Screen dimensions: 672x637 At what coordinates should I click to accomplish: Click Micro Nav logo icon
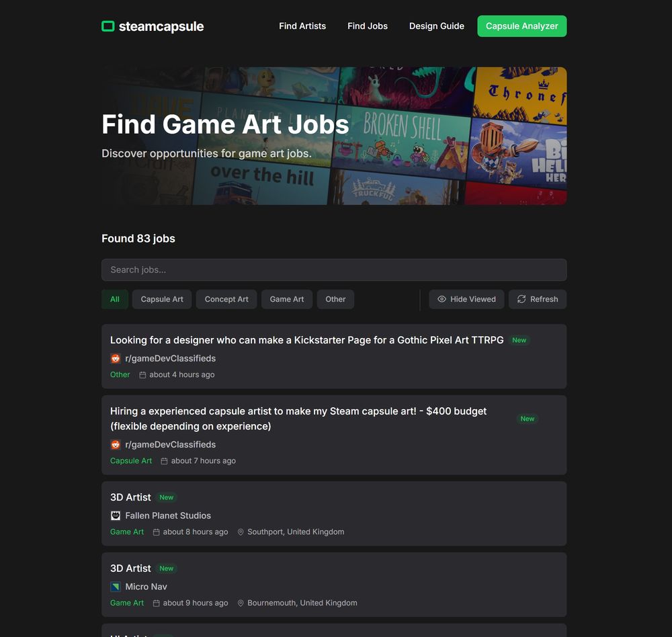pyautogui.click(x=116, y=587)
